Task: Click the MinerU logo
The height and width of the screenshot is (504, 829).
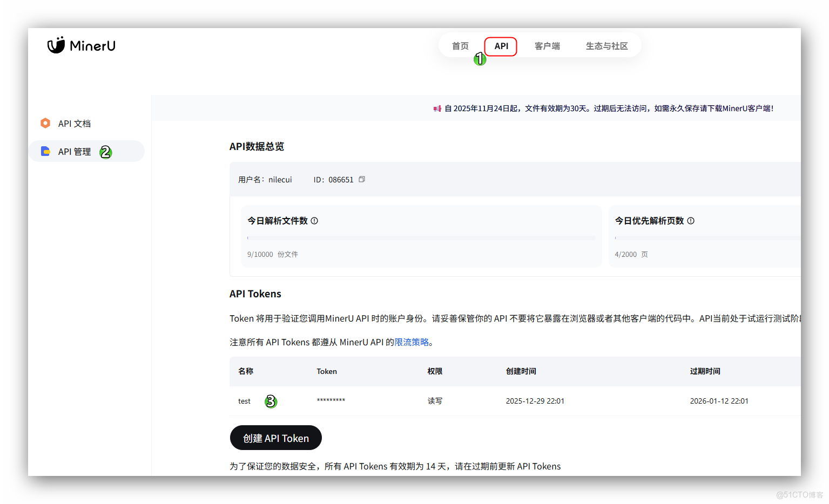Action: coord(82,45)
